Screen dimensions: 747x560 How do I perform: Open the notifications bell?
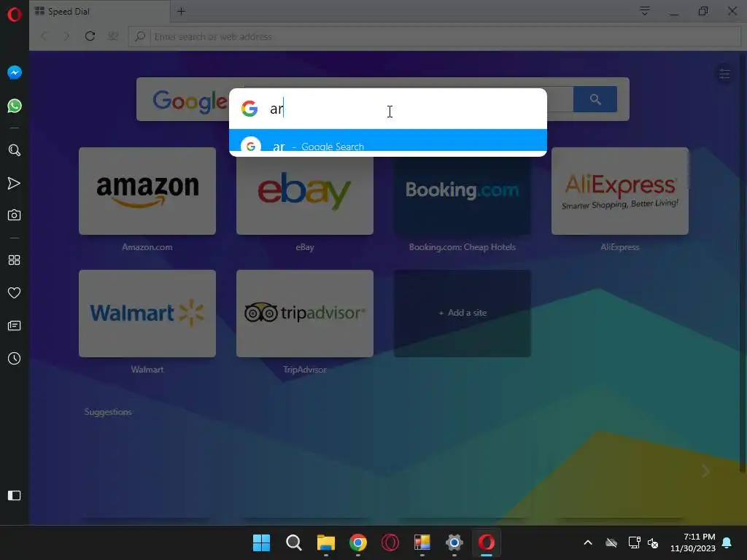tap(727, 542)
